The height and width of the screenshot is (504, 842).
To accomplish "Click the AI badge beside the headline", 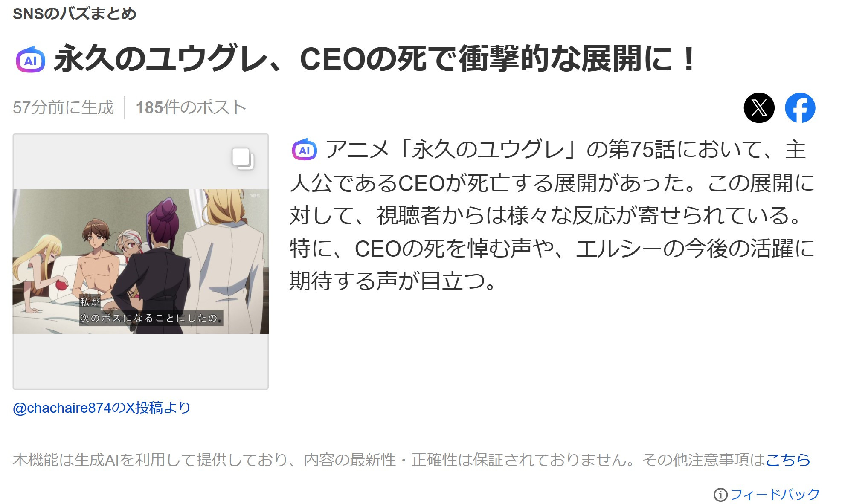I will (31, 59).
